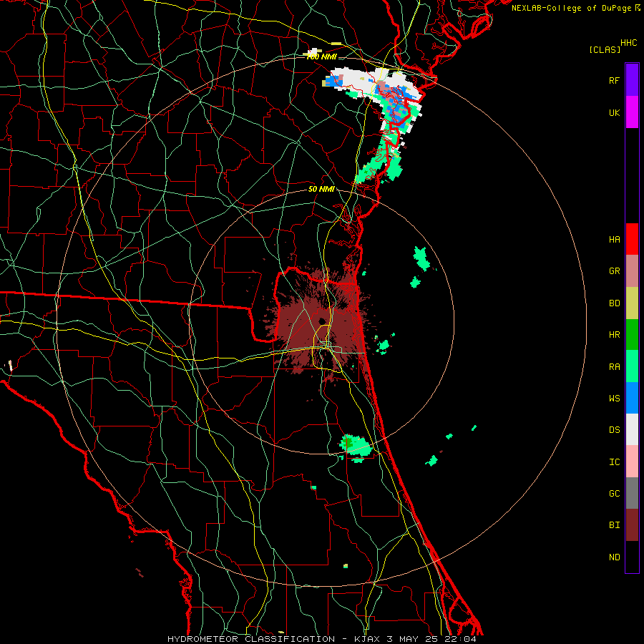The image size is (644, 644).
Task: Click the UK legend label
Action: (614, 112)
